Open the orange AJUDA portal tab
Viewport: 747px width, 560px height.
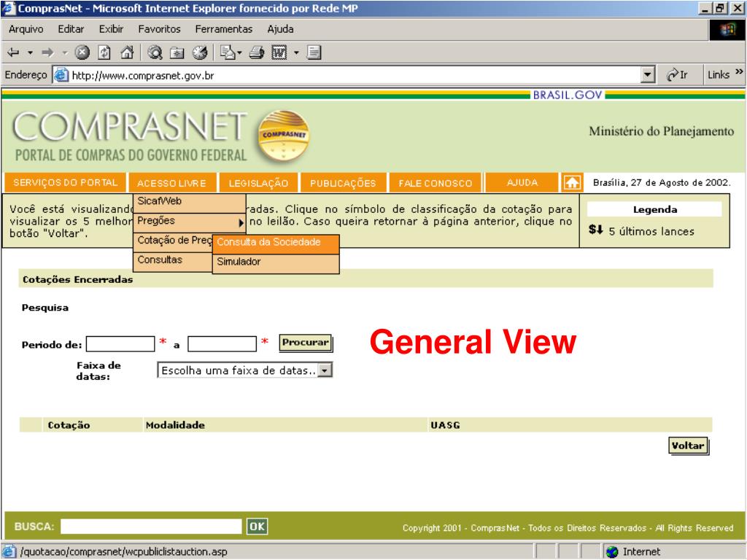(x=522, y=183)
